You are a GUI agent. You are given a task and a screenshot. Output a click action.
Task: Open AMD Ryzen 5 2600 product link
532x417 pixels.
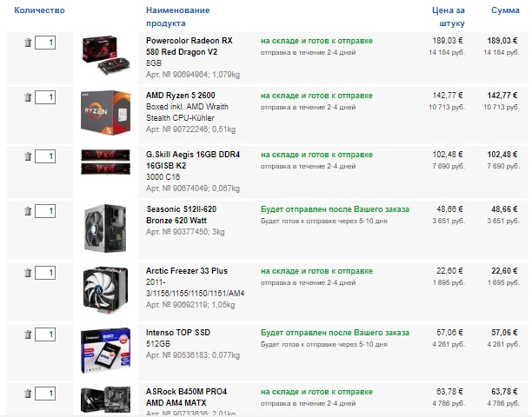[x=181, y=96]
